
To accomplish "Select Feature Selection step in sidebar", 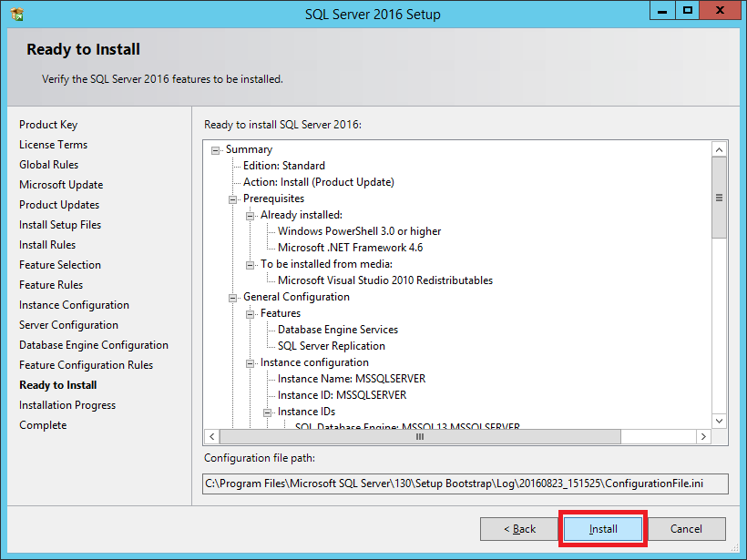I will [60, 265].
